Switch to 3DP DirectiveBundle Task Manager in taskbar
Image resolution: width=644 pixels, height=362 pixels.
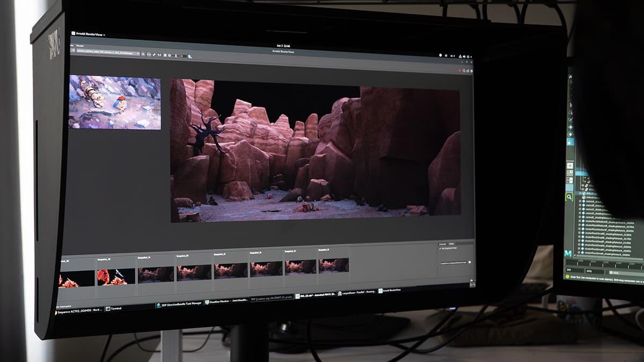click(179, 305)
